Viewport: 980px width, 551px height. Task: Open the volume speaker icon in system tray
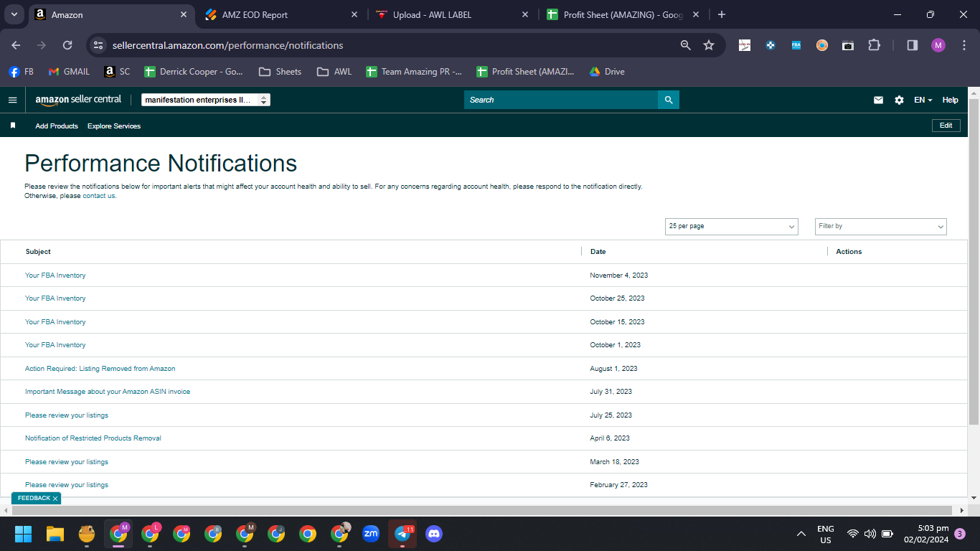click(870, 534)
